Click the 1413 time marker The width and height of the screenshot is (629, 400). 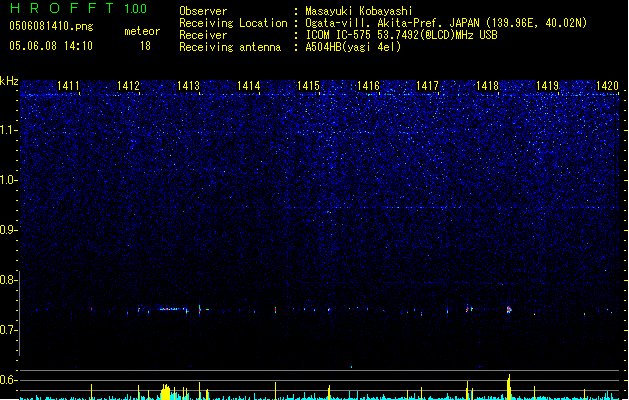188,86
